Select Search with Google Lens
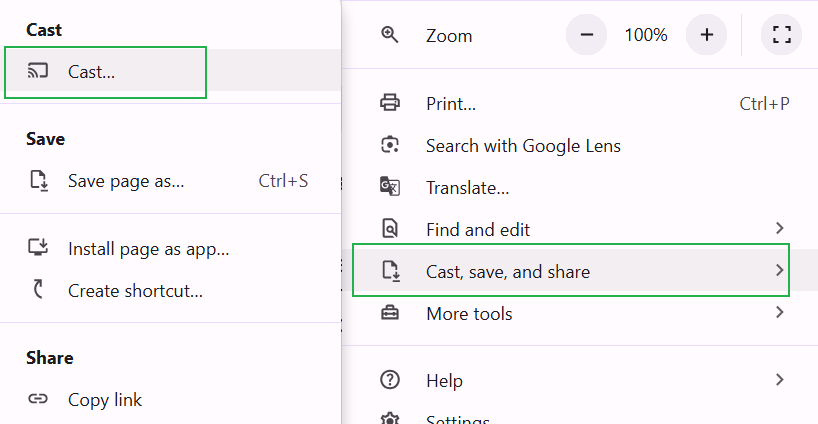The width and height of the screenshot is (818, 424). [523, 146]
